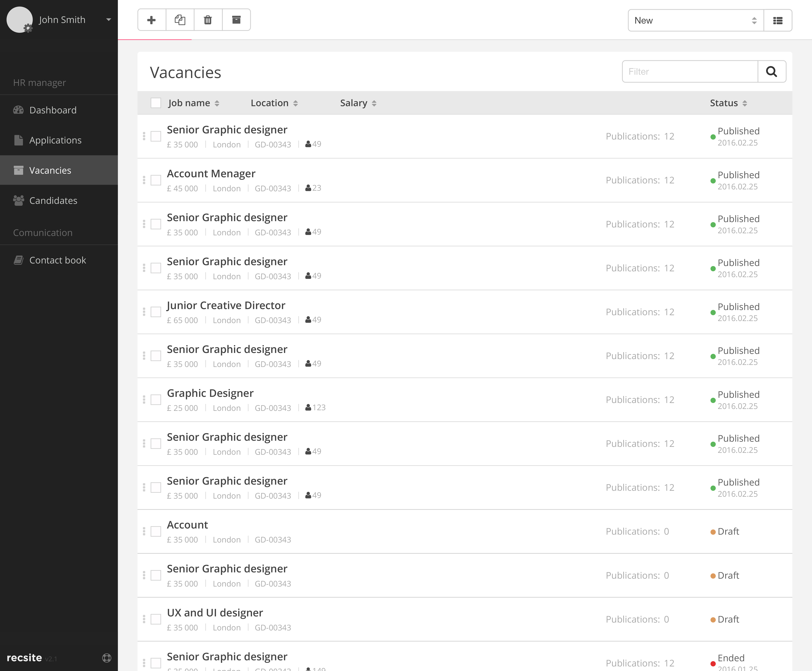This screenshot has width=812, height=671.
Task: Sort by Status column arrows
Action: pos(744,103)
